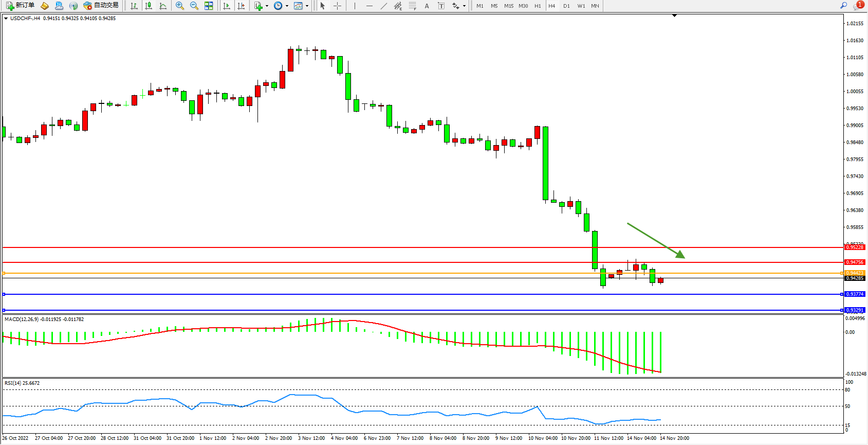Toggle the chart auto-scroll button
The height and width of the screenshot is (445, 868).
pos(227,6)
